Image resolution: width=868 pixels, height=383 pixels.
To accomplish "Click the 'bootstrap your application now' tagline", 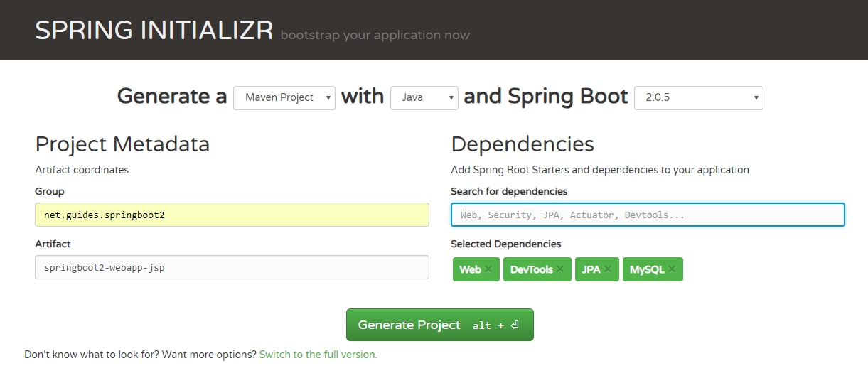I will (x=375, y=35).
